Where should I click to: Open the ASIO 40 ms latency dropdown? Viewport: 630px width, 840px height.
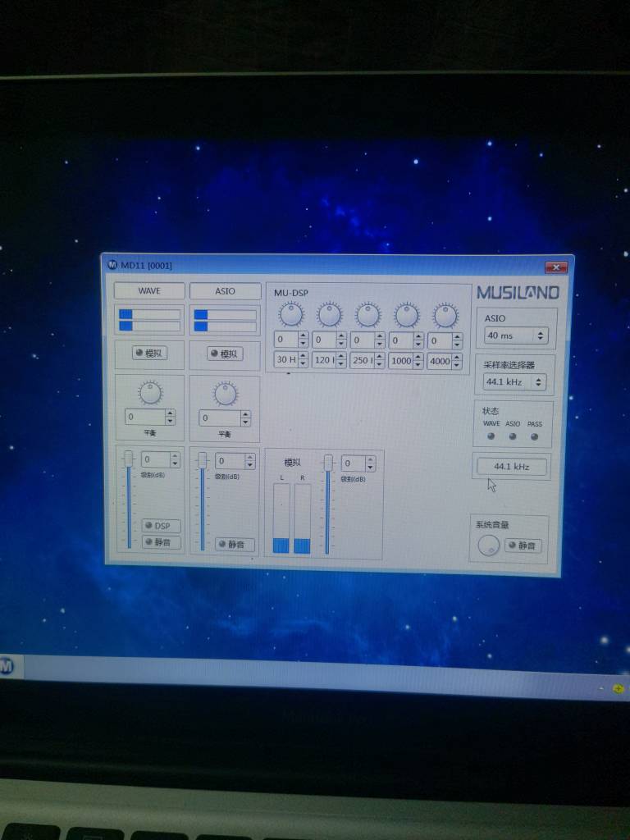[515, 336]
